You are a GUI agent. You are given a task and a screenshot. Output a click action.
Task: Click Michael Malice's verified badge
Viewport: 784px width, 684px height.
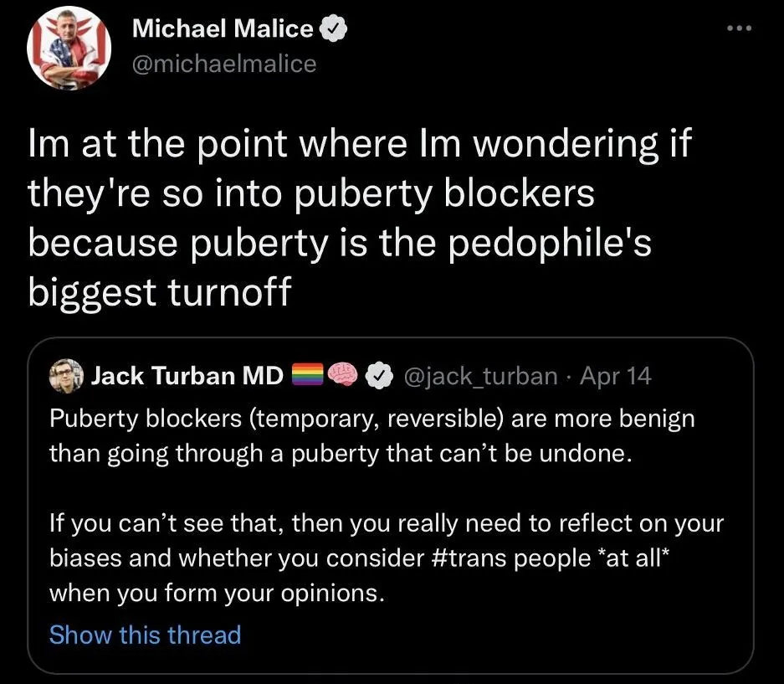pos(334,26)
